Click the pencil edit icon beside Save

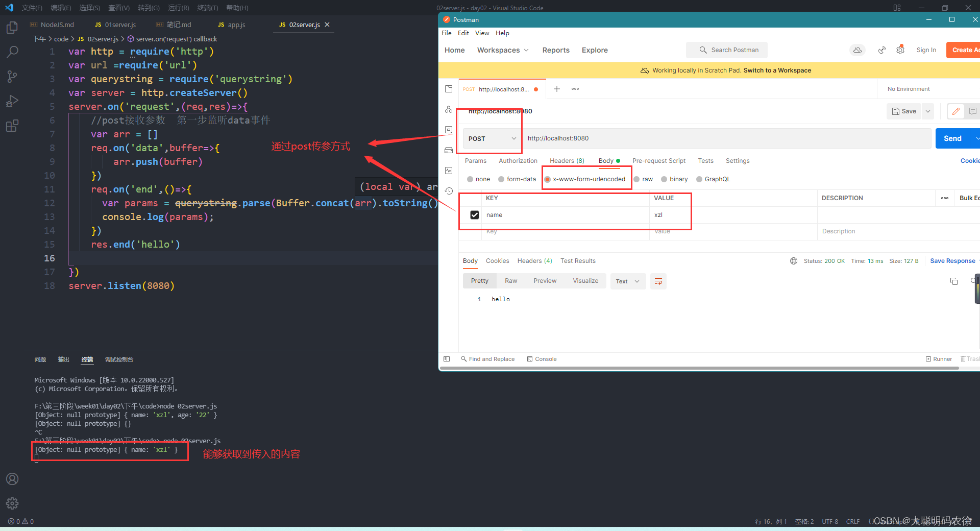pyautogui.click(x=955, y=111)
